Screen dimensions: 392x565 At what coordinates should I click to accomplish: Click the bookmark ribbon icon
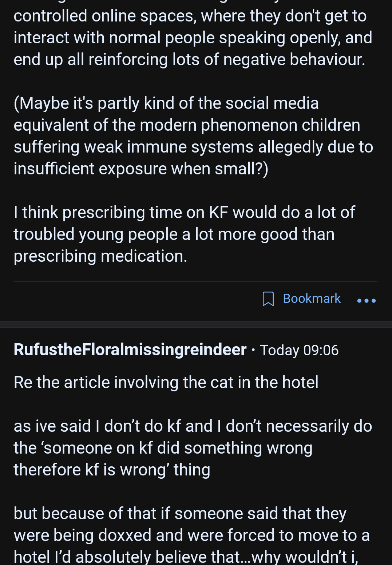[x=268, y=299]
